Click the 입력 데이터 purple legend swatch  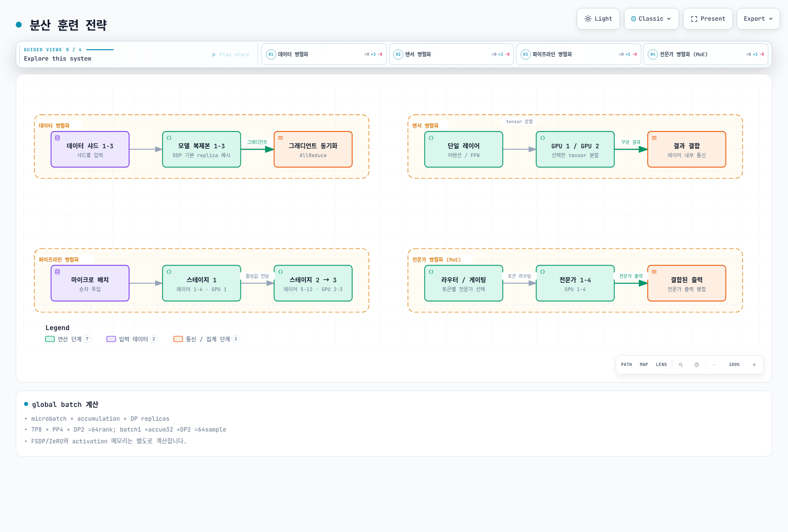(x=111, y=339)
